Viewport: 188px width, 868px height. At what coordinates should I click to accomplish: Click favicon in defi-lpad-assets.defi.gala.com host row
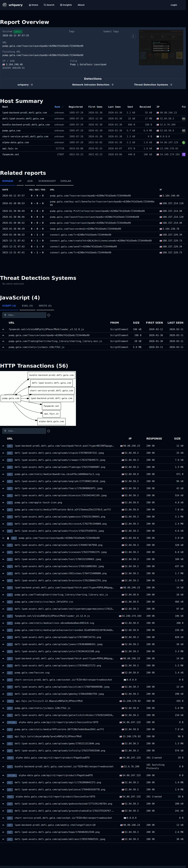tap(184, 119)
